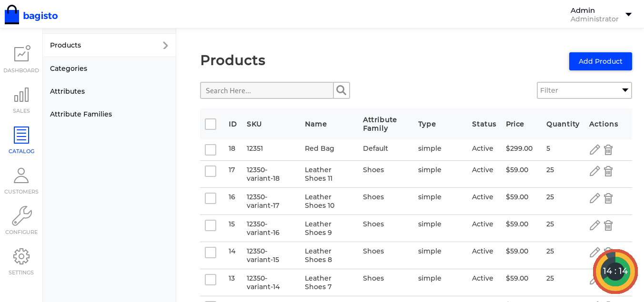Sort by the Type column header
The width and height of the screenshot is (644, 302).
pyautogui.click(x=427, y=124)
